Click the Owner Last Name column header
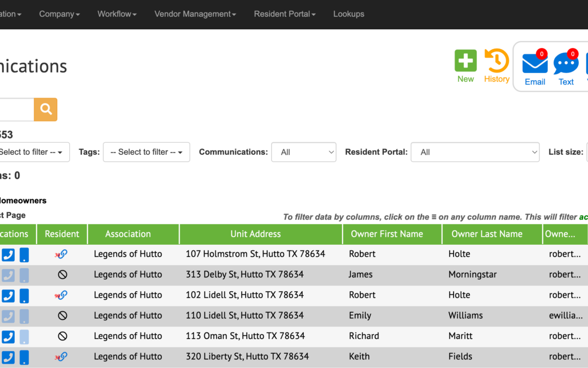Screen dimensions: 588x368 pos(487,234)
